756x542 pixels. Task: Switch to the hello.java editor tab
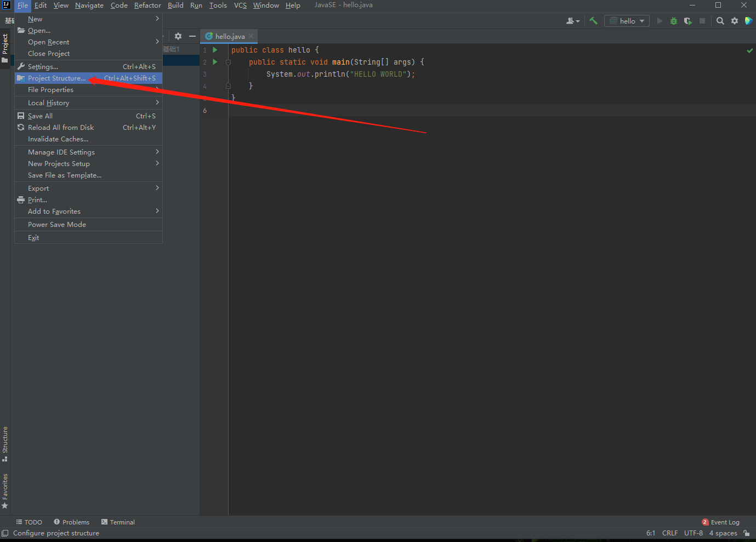point(230,36)
